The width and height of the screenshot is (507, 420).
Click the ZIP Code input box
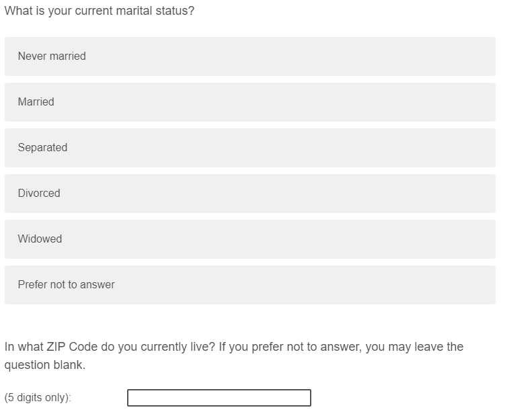pos(219,398)
